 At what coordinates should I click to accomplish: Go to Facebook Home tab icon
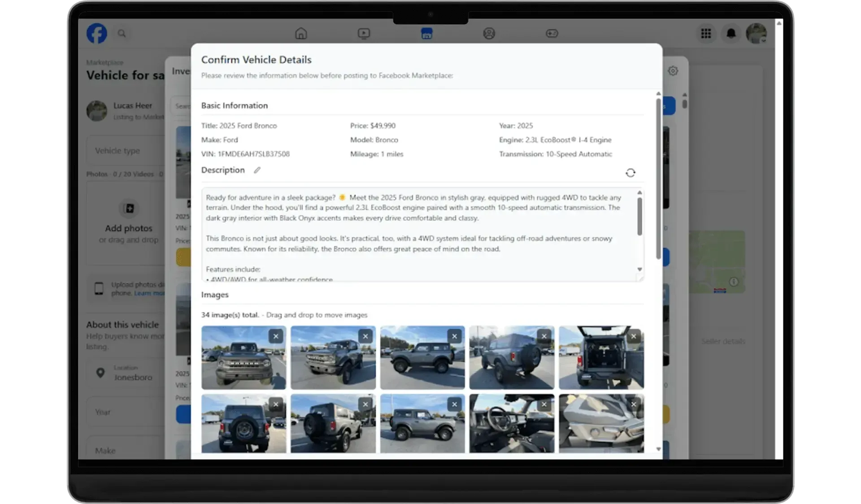(301, 33)
